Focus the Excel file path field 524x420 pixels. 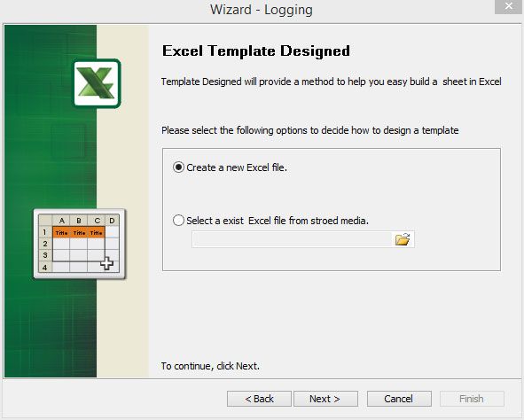pos(292,239)
